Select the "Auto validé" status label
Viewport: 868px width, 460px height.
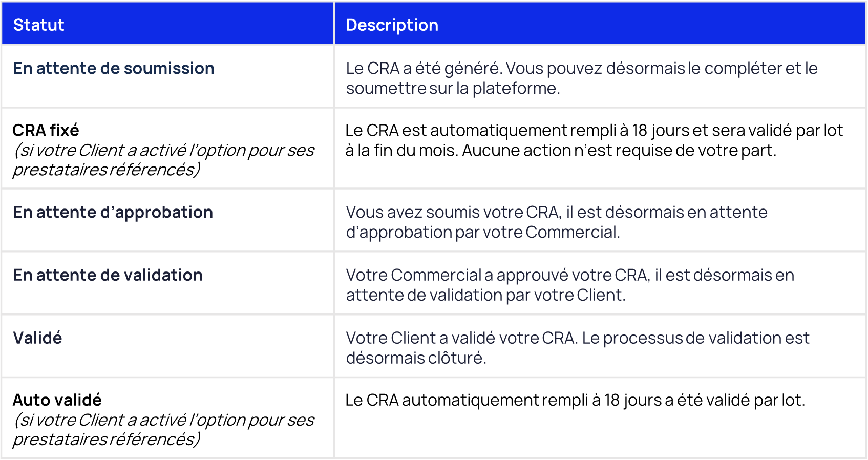coord(57,400)
